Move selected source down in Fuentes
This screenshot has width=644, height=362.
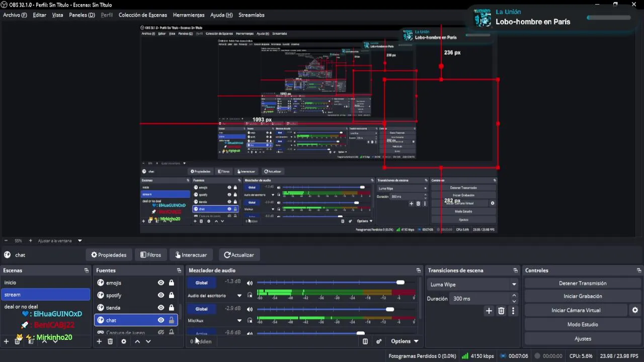(148, 341)
